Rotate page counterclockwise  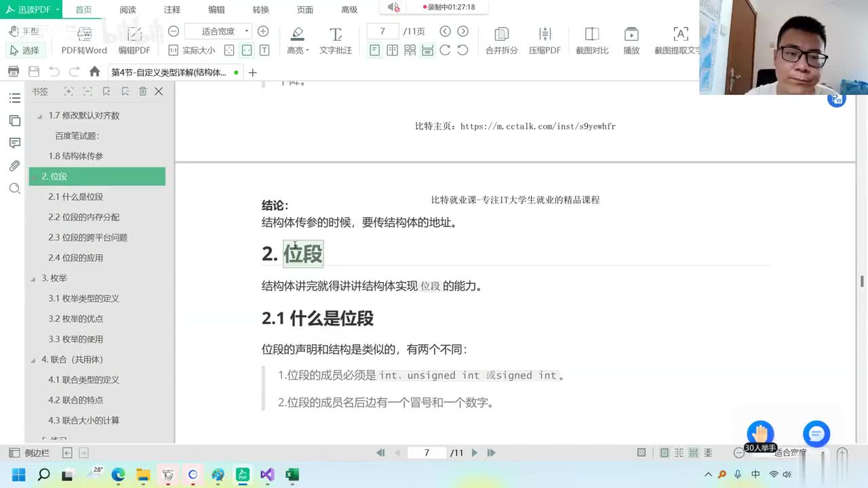click(x=462, y=50)
